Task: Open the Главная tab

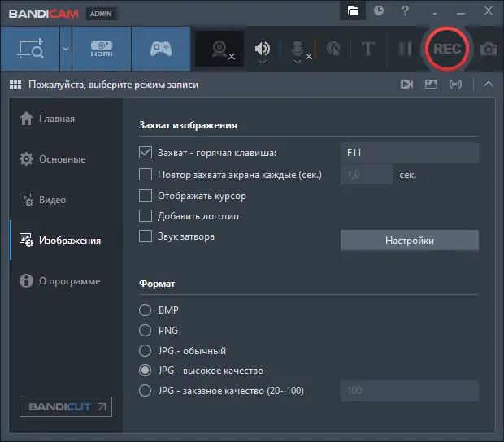Action: click(66, 119)
